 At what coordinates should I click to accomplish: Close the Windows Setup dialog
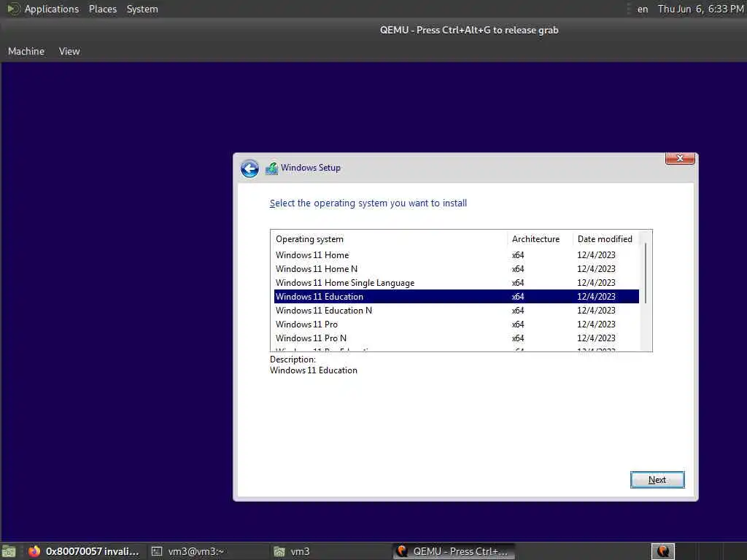(680, 158)
